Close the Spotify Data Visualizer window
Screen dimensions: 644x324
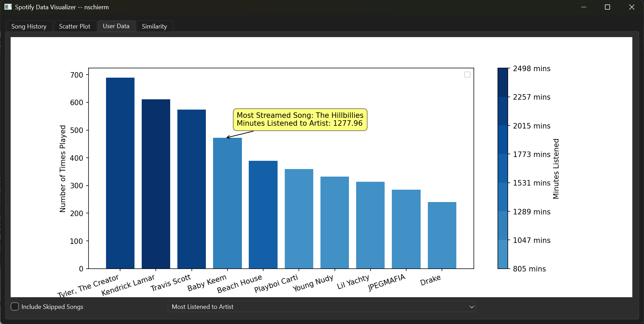pos(631,7)
